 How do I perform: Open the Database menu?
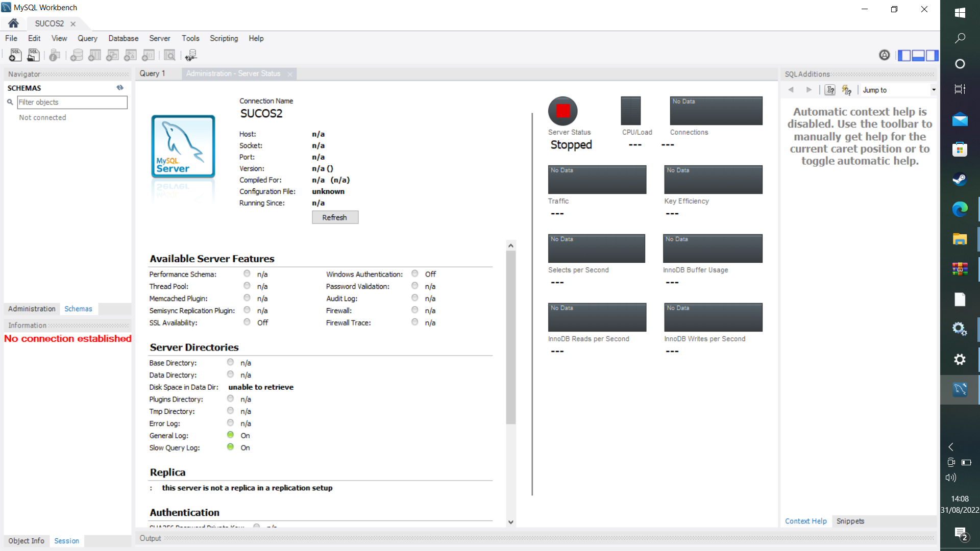[124, 38]
